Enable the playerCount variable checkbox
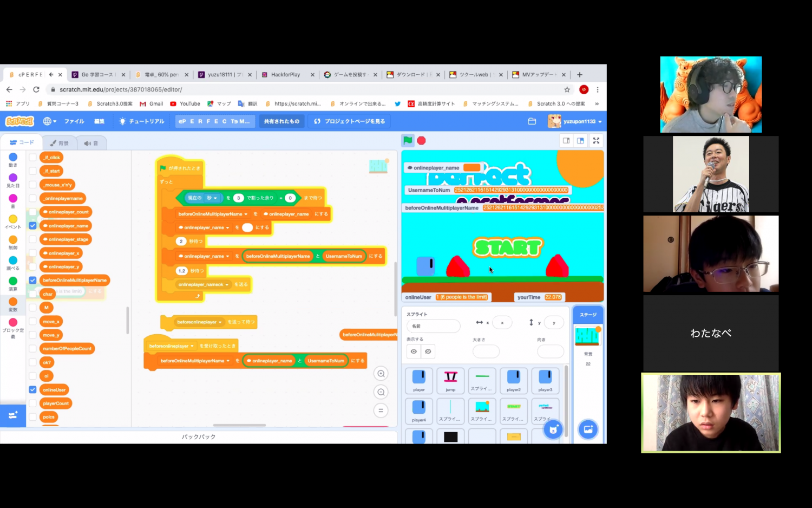This screenshot has height=508, width=812. 33,403
